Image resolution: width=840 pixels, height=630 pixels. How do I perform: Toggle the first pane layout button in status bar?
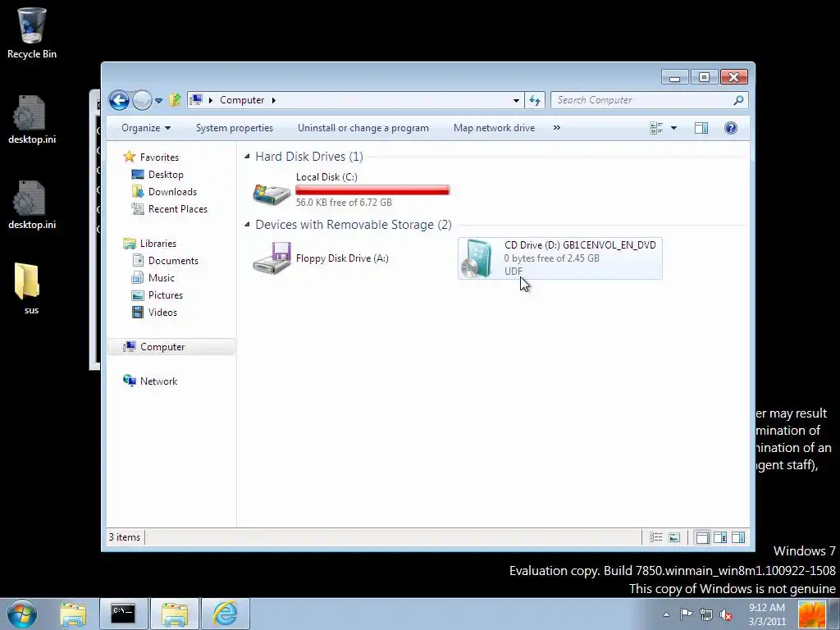702,537
